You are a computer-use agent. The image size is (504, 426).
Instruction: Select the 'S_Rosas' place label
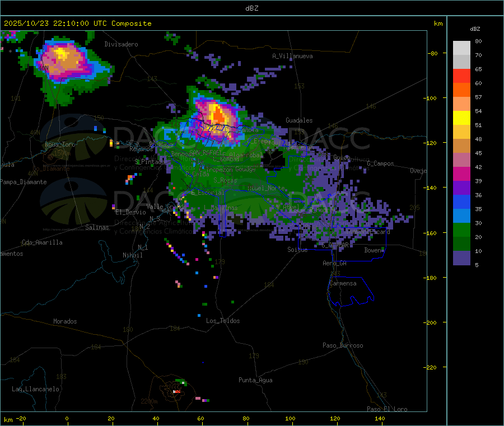click(x=225, y=180)
